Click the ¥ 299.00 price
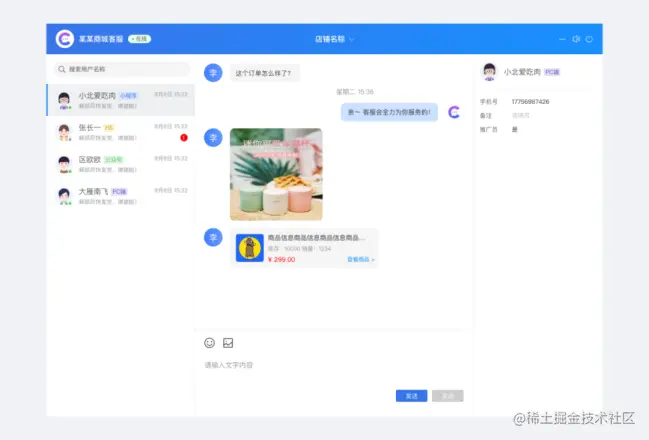 coord(281,260)
